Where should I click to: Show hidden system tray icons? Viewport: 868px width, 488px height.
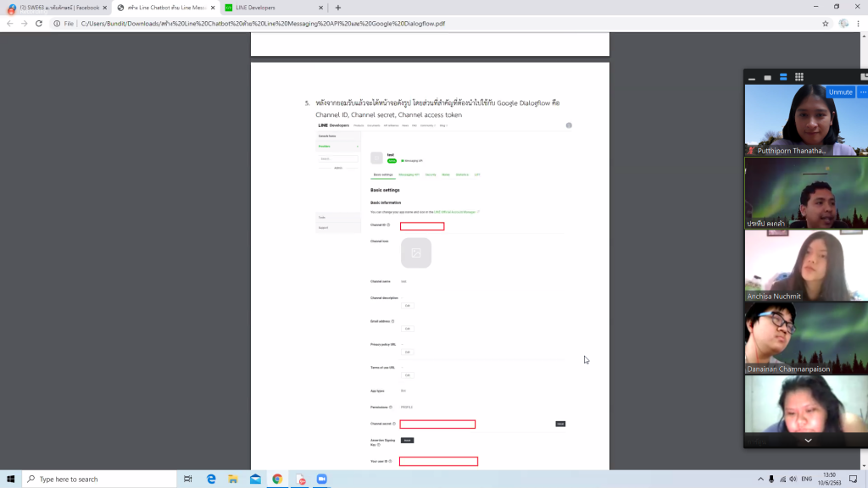coord(759,479)
